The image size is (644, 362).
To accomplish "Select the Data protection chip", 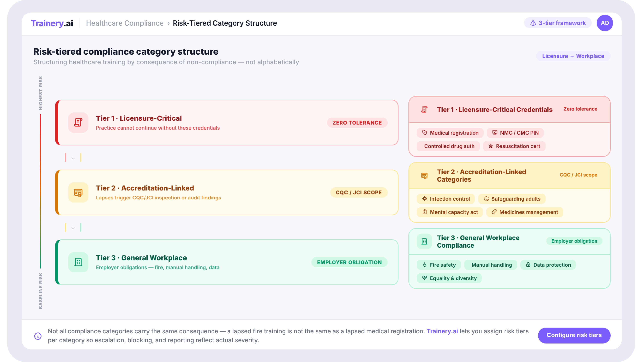I will pyautogui.click(x=548, y=265).
